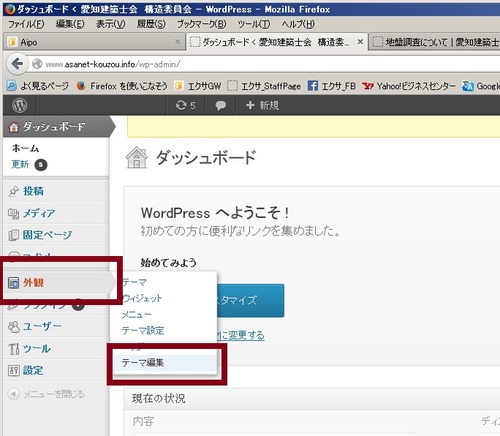Open the ユーザー users menu
500x436 pixels.
coord(42,326)
